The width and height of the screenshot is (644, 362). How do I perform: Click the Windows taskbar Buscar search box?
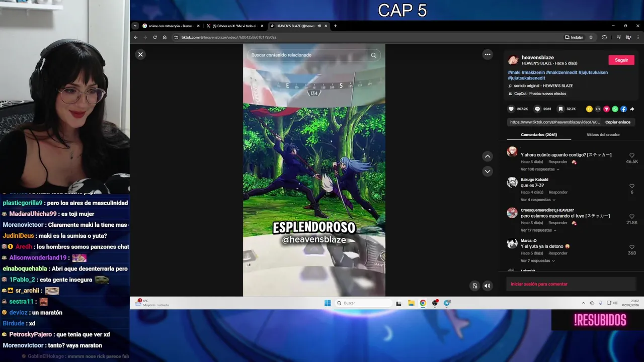pyautogui.click(x=364, y=303)
